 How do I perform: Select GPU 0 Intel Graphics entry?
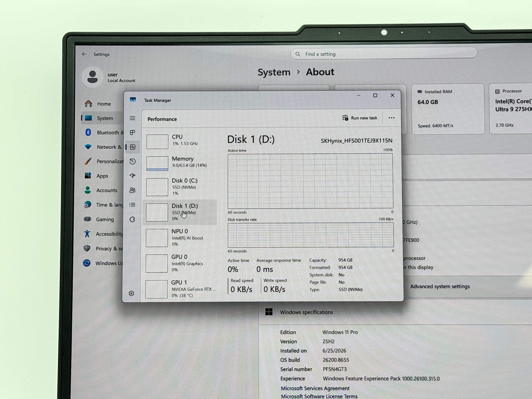click(180, 263)
